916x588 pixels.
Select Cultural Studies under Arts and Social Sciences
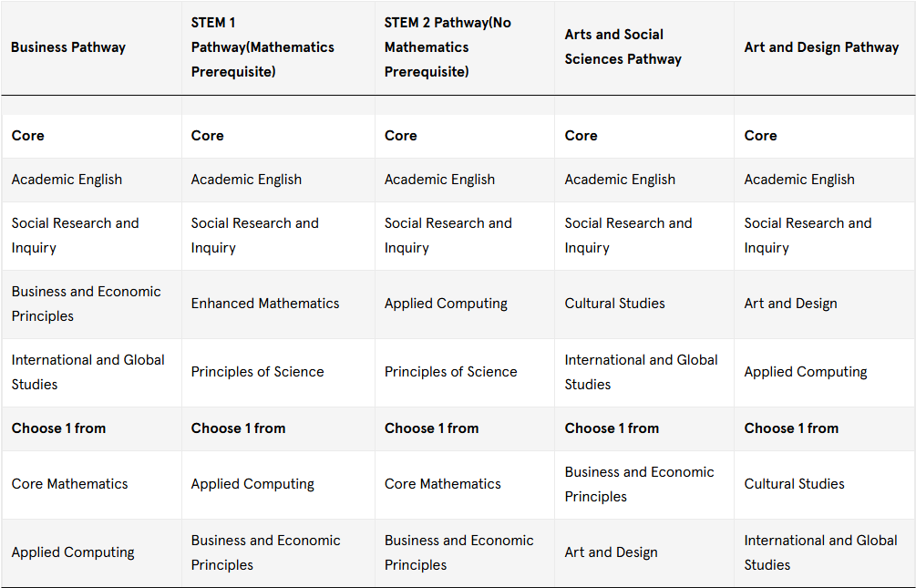[x=614, y=304]
